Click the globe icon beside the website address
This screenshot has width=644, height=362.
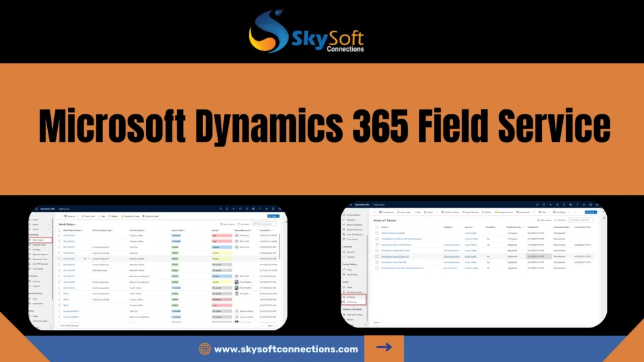[204, 349]
